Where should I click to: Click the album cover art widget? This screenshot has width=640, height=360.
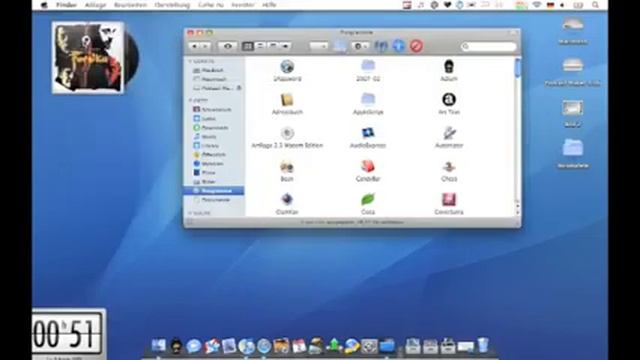pyautogui.click(x=88, y=58)
